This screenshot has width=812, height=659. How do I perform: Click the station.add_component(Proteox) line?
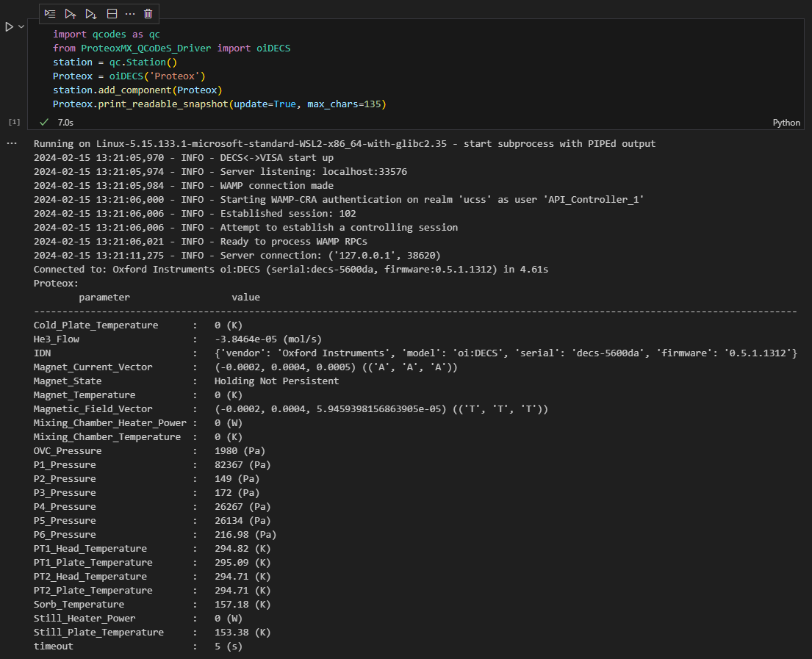tap(137, 90)
